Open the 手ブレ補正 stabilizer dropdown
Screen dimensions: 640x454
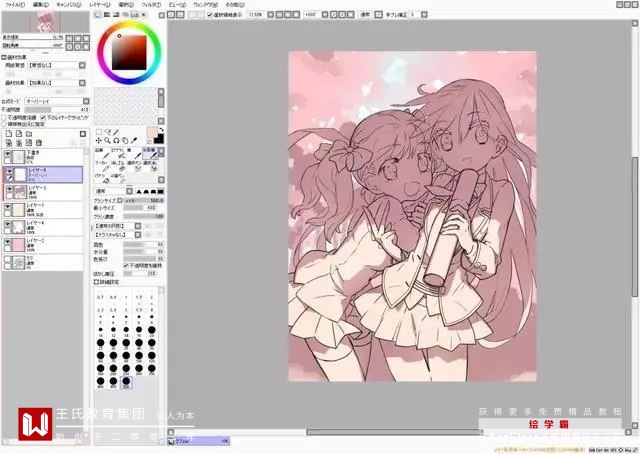tap(424, 15)
